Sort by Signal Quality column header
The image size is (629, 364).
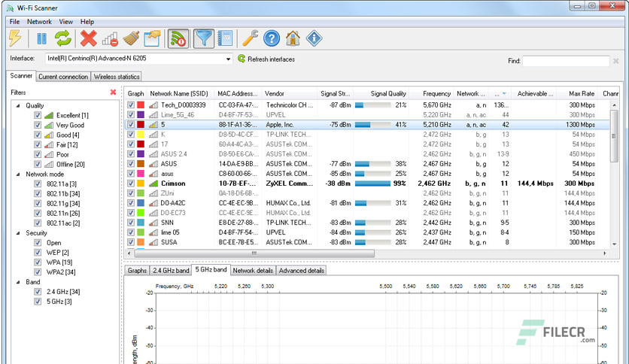[x=381, y=93]
